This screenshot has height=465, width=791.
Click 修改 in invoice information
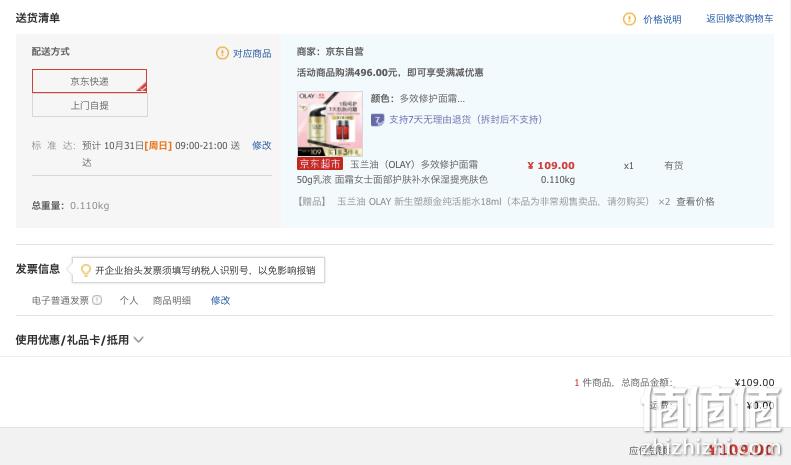[x=220, y=300]
